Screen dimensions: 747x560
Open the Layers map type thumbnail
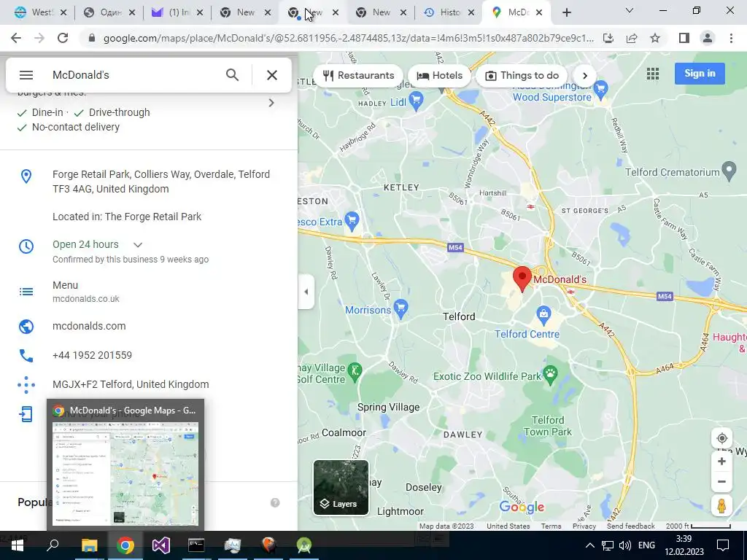click(x=341, y=487)
